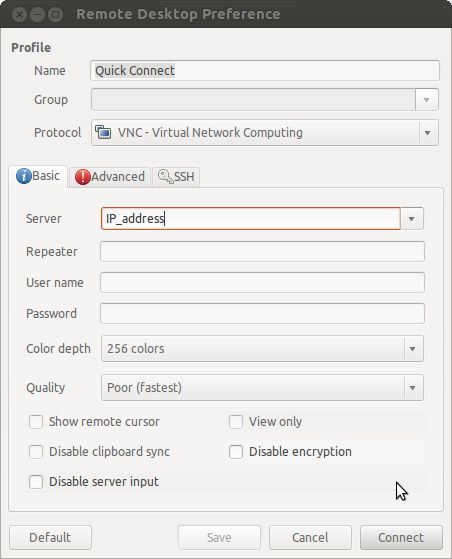Click the Connect button
452x559 pixels.
click(x=401, y=537)
